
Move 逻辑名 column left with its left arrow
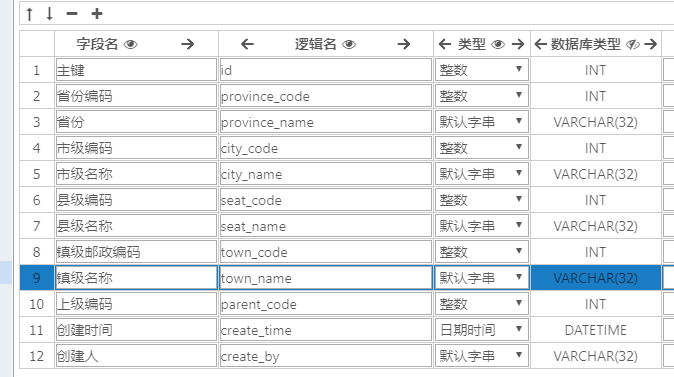pos(247,44)
